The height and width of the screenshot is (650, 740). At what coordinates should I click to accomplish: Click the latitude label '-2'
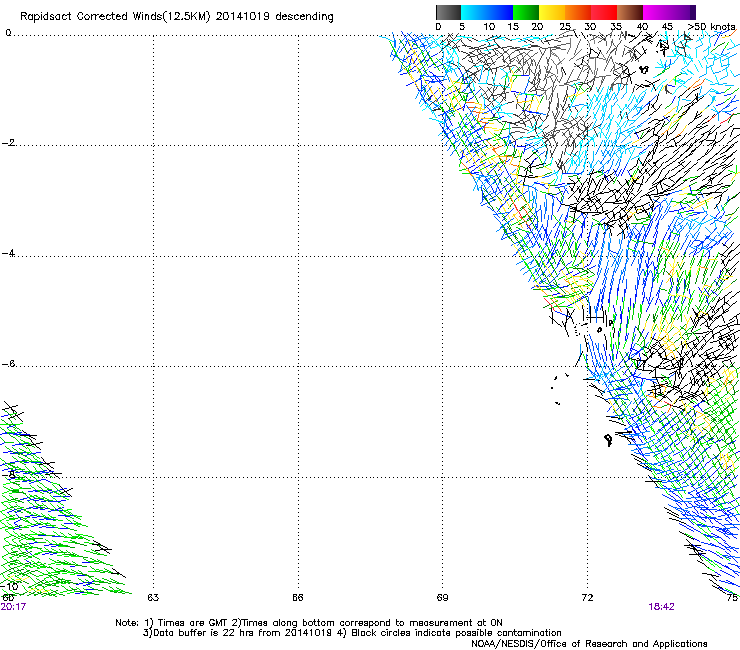[8, 143]
